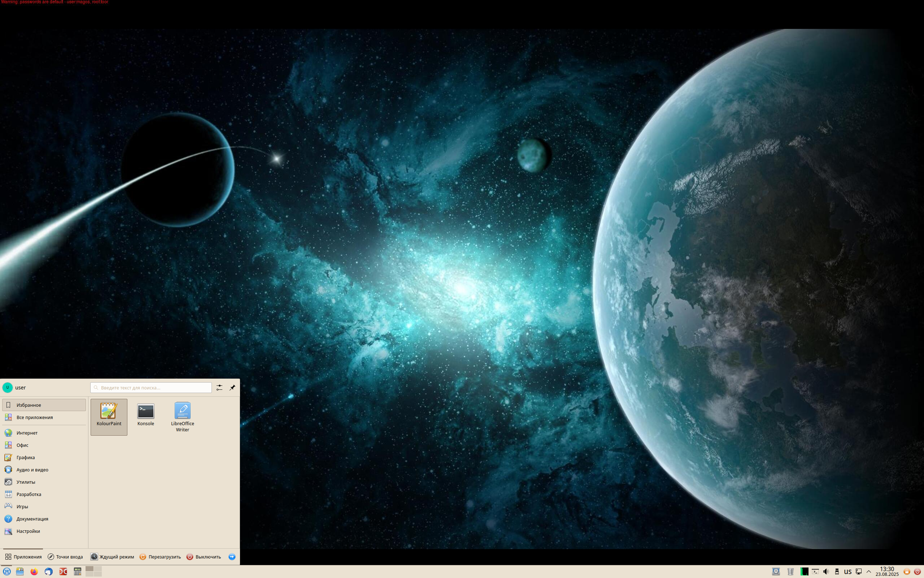Open the application launcher button in taskbar
Viewport: 924px width, 578px height.
[x=6, y=571]
